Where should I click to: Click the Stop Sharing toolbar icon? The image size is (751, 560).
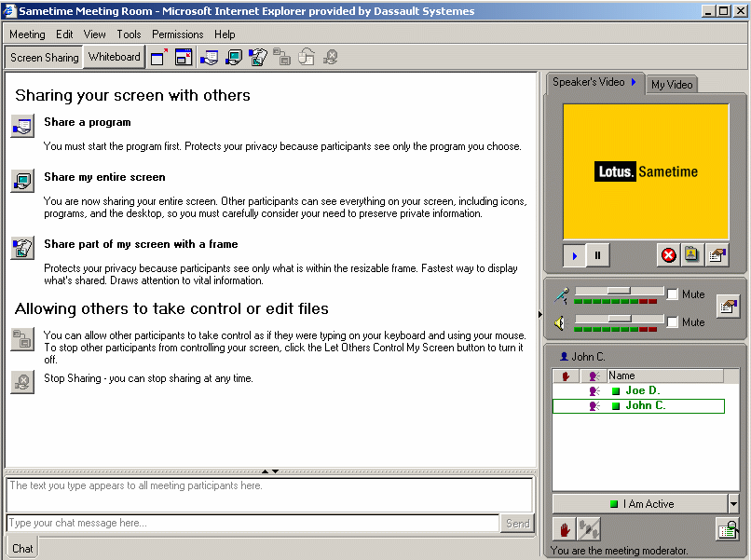tap(331, 57)
